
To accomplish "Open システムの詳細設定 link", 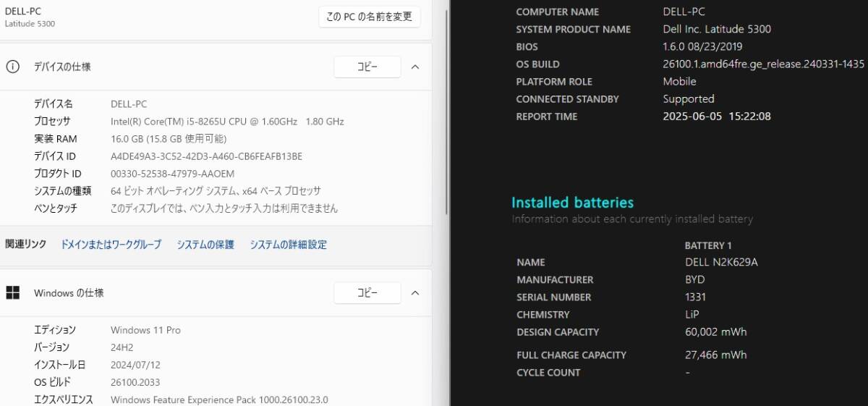I will tap(288, 245).
